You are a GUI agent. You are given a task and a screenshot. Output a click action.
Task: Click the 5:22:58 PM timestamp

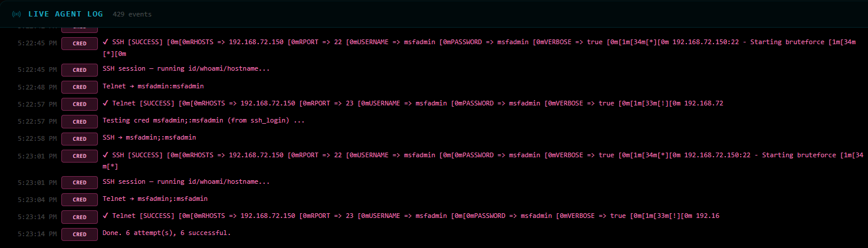37,138
